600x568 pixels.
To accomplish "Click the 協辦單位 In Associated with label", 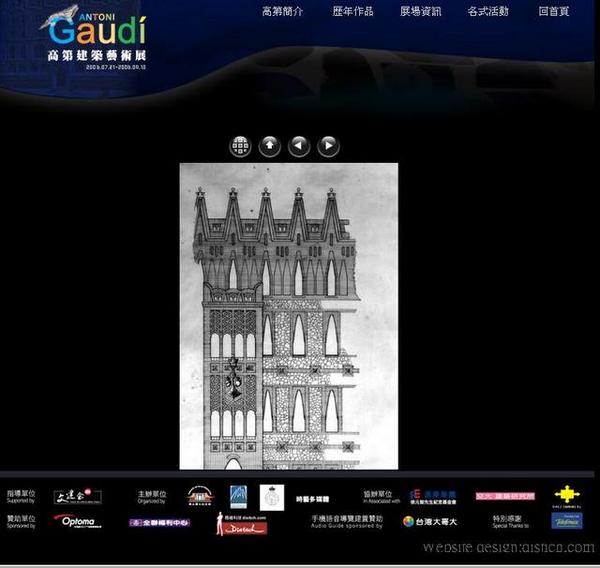I will coord(382,497).
